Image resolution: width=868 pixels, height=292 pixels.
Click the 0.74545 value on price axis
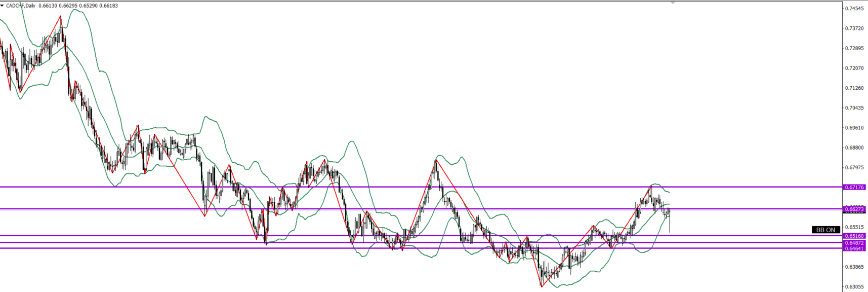[854, 9]
